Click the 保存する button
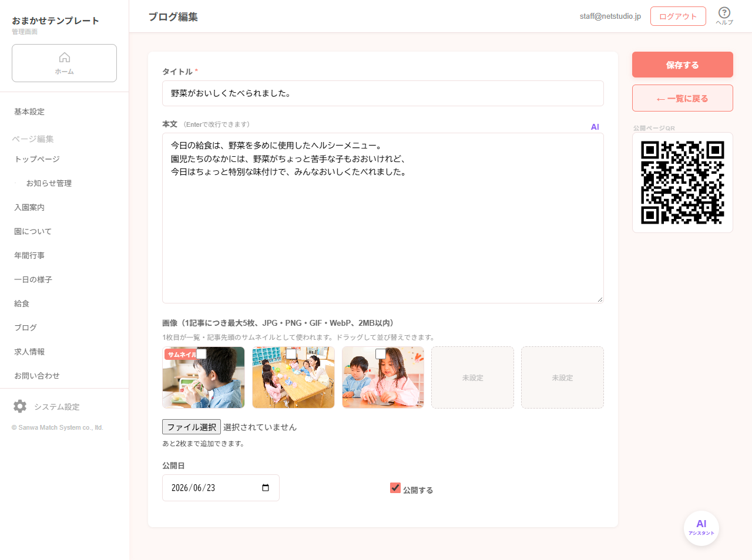The height and width of the screenshot is (560, 752). tap(683, 65)
